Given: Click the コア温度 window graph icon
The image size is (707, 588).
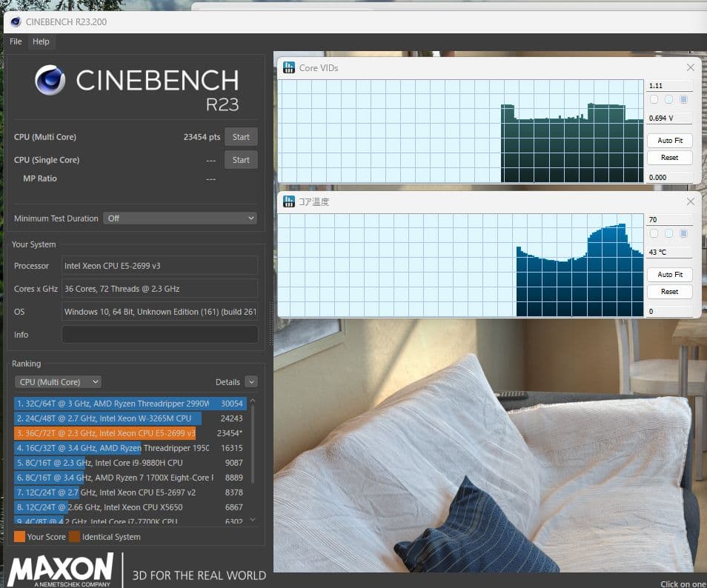Looking at the screenshot, I should (289, 202).
